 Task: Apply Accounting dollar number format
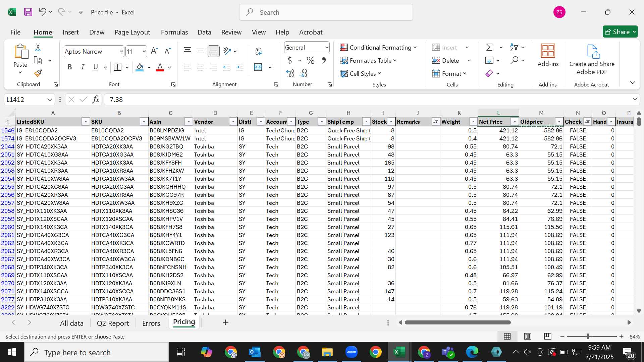point(290,61)
